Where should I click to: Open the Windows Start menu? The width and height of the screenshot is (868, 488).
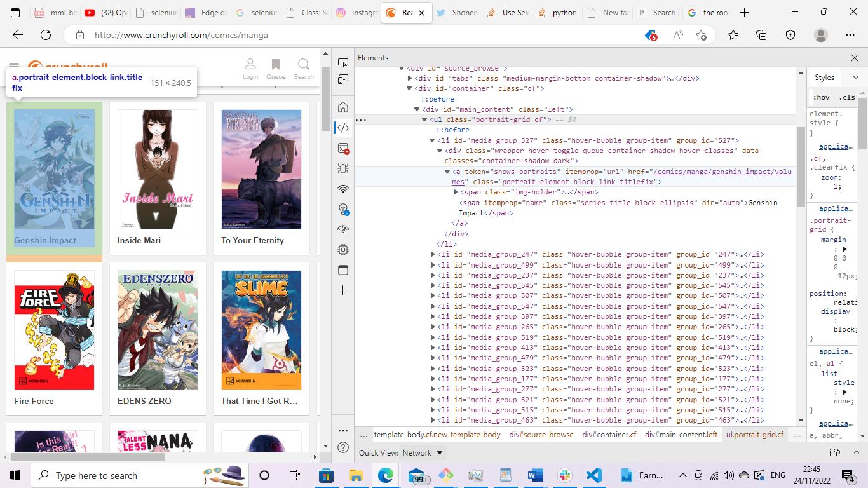click(x=15, y=475)
